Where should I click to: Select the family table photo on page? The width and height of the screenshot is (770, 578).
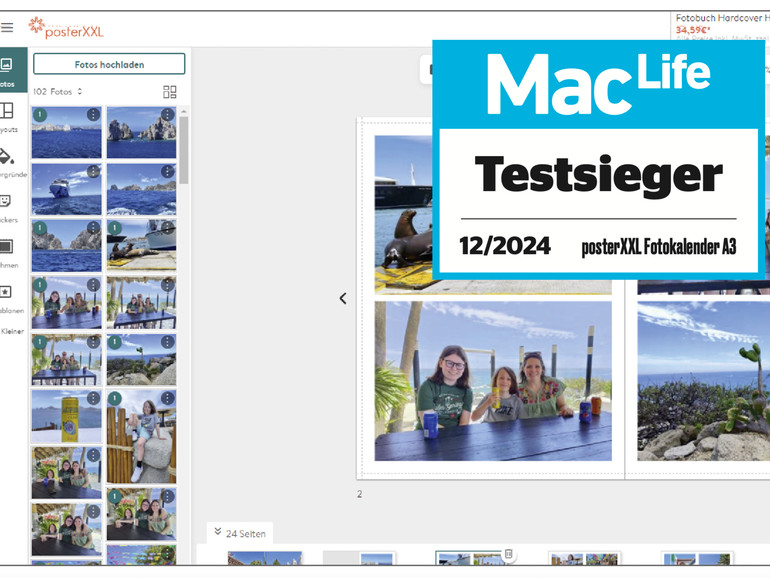(x=493, y=380)
